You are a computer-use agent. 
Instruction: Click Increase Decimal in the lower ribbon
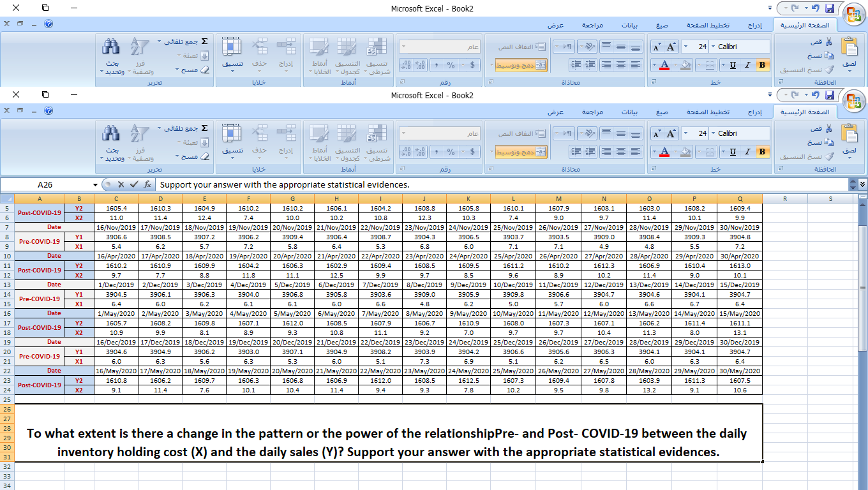coord(421,152)
